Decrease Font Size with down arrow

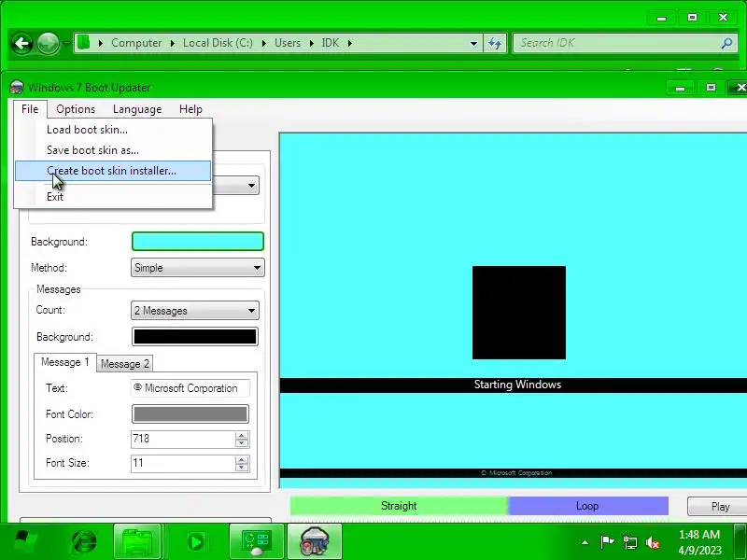(242, 468)
